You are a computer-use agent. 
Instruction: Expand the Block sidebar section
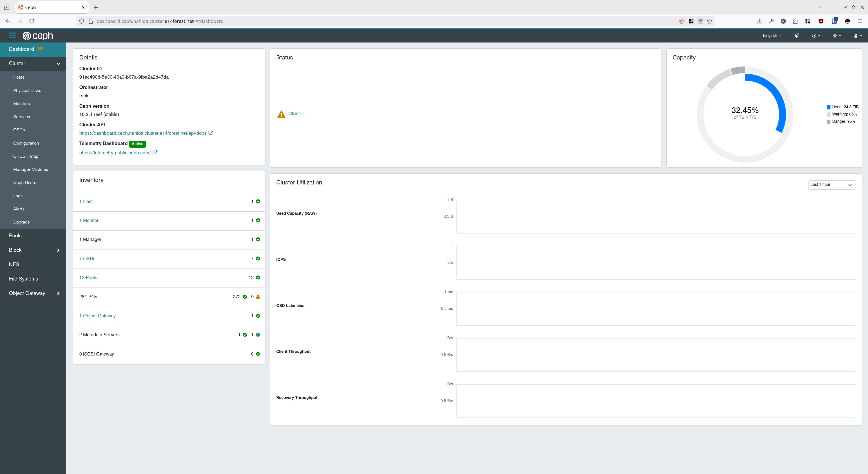click(58, 250)
